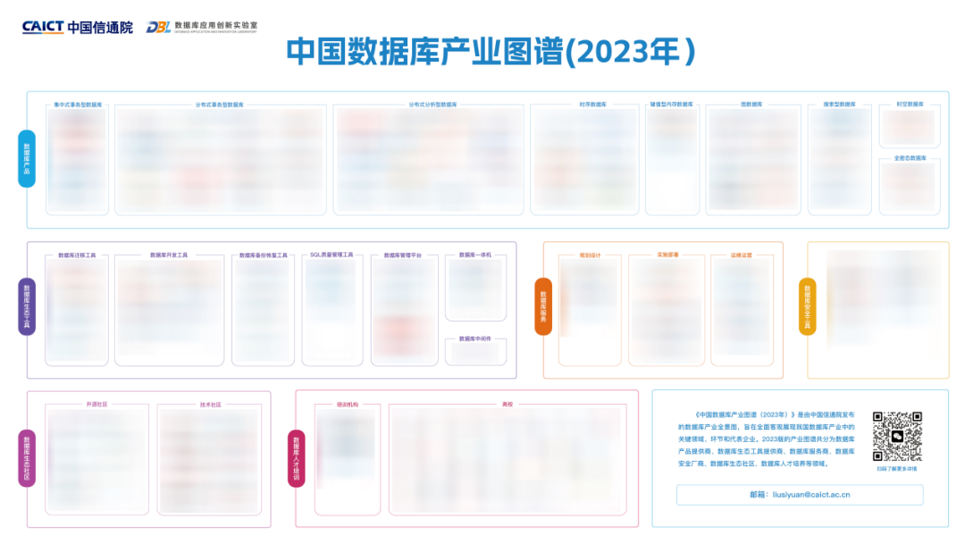Click the 数据库一体机 heading
This screenshot has height=560, width=965.
(x=475, y=255)
